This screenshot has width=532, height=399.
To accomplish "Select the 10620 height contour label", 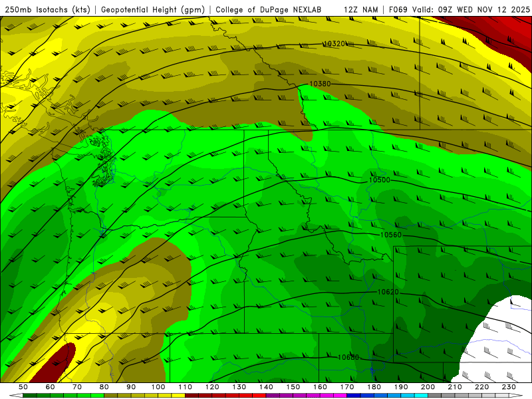I will point(388,292).
